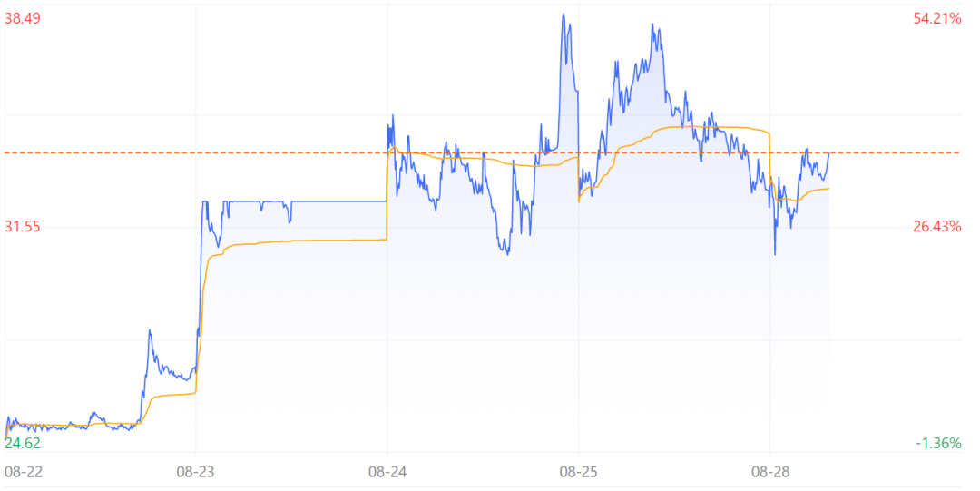This screenshot has height=491, width=980.
Task: Click the 26.43% percentage label
Action: coord(937,226)
